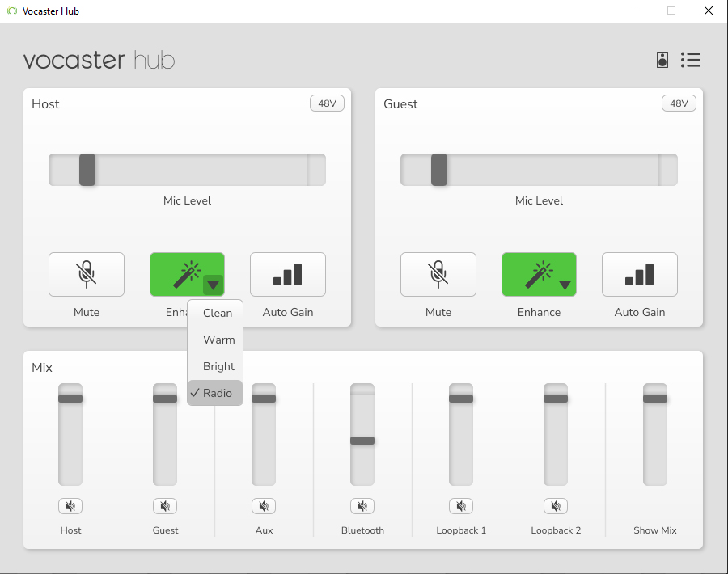
Task: Toggle Guest Enhance magic wand
Action: point(534,275)
